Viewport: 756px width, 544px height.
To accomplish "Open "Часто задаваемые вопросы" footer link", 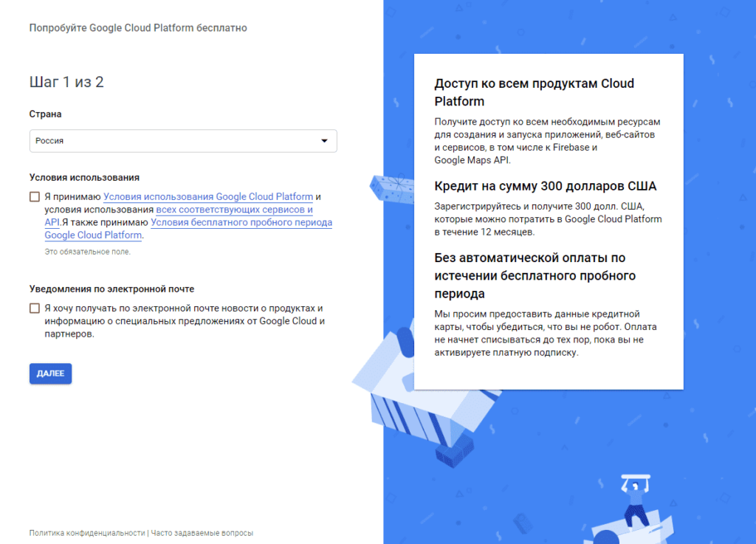I will tap(202, 533).
